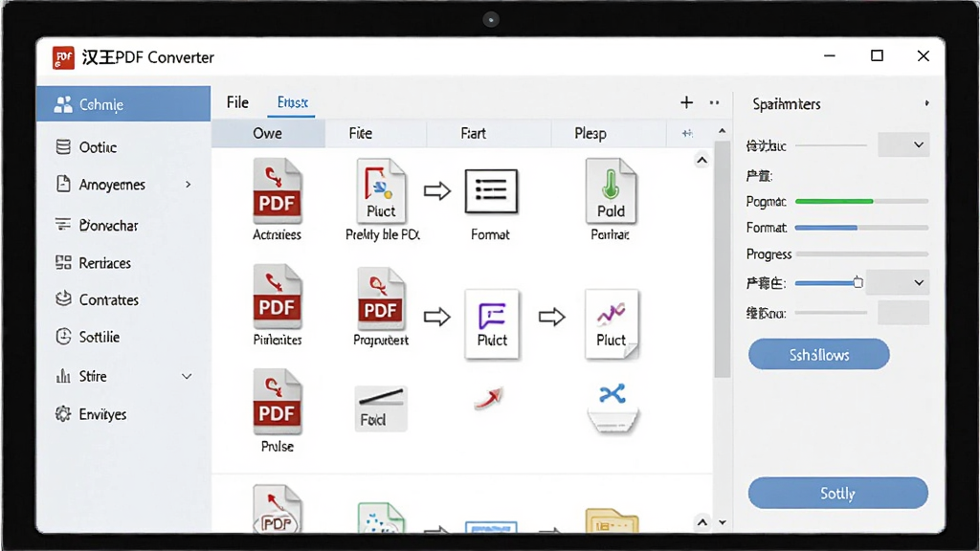980x551 pixels.
Task: Open the Actratiees PDF icon
Action: click(277, 191)
